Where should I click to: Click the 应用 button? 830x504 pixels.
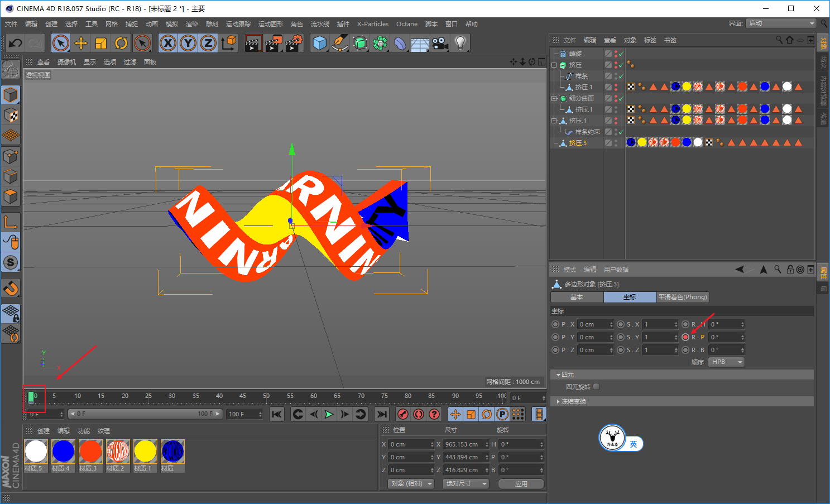click(x=521, y=484)
